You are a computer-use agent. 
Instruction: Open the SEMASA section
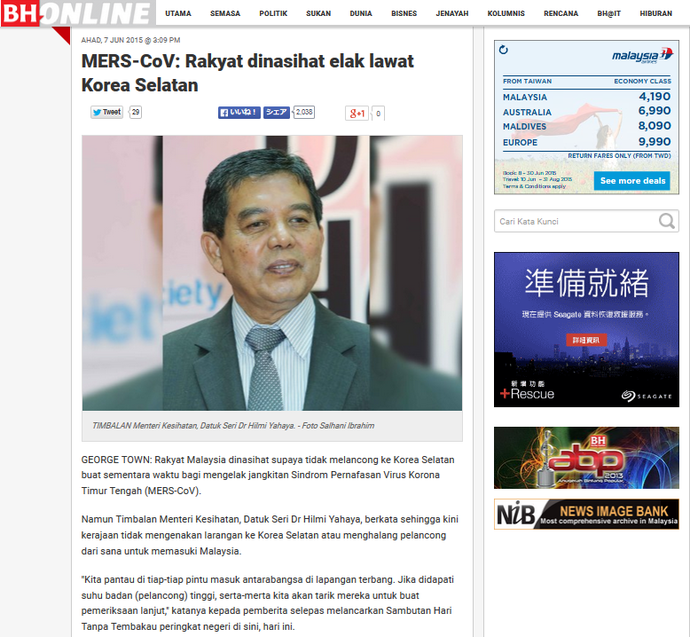click(225, 14)
